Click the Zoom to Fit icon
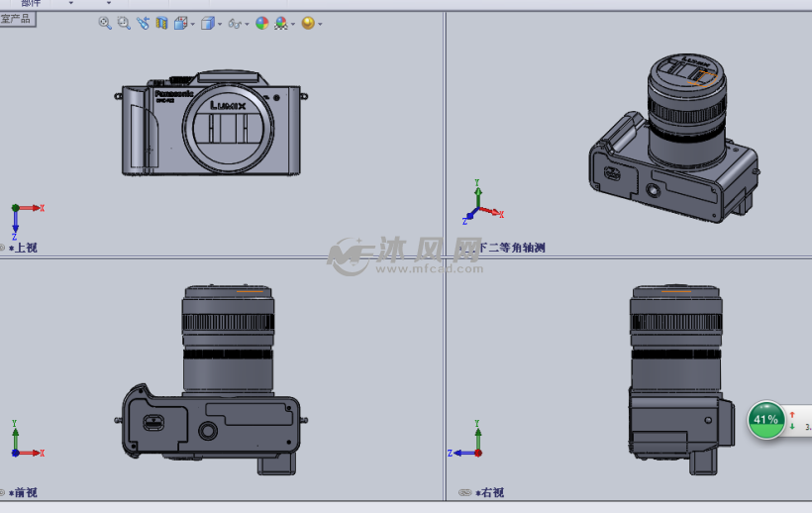Screen dimensions: 812x513 105,24
